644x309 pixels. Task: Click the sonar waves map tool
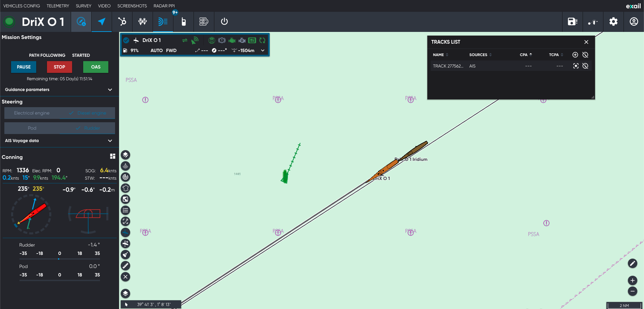tap(125, 166)
